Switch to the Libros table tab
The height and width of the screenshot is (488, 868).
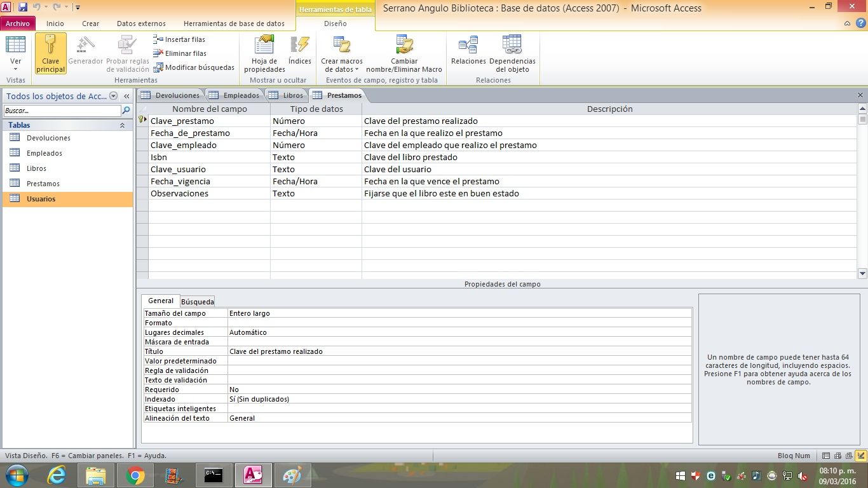(x=287, y=95)
